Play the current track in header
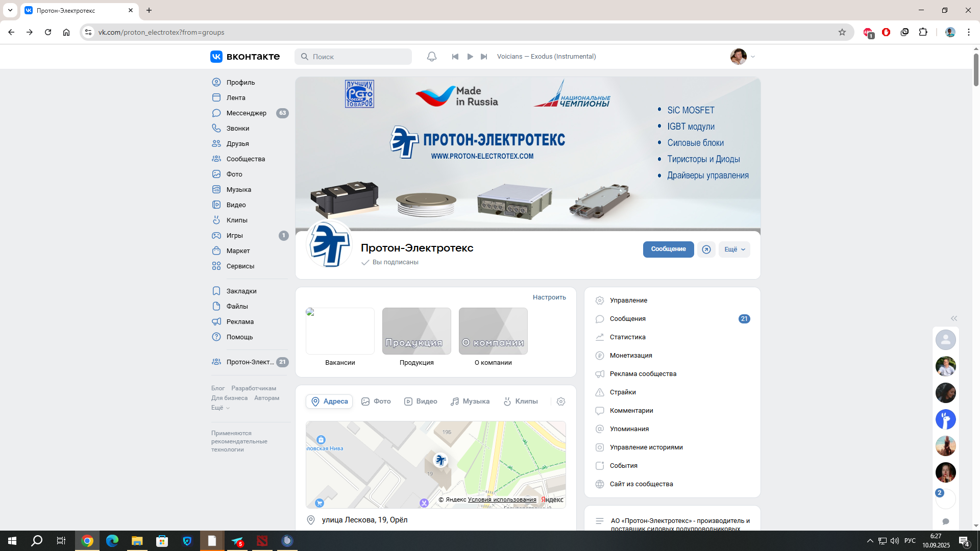 coord(470,57)
